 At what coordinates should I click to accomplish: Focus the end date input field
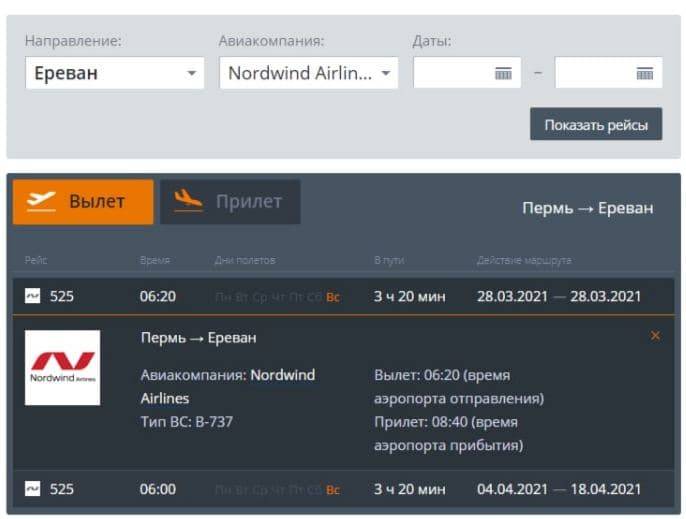coord(596,73)
